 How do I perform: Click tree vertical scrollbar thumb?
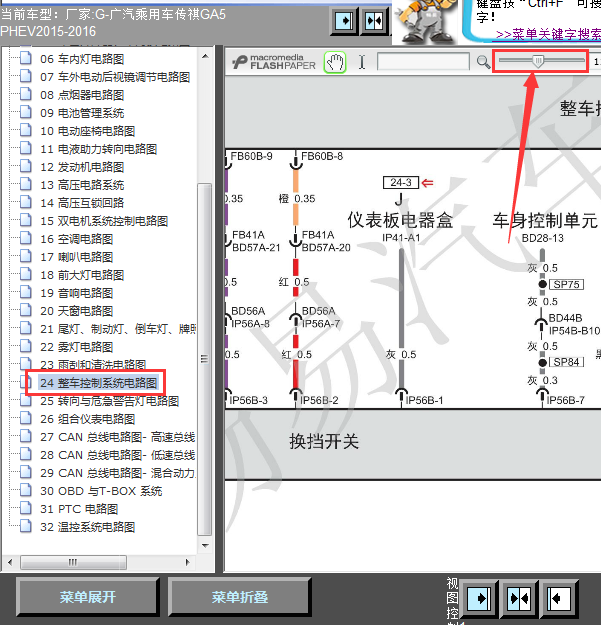point(205,359)
